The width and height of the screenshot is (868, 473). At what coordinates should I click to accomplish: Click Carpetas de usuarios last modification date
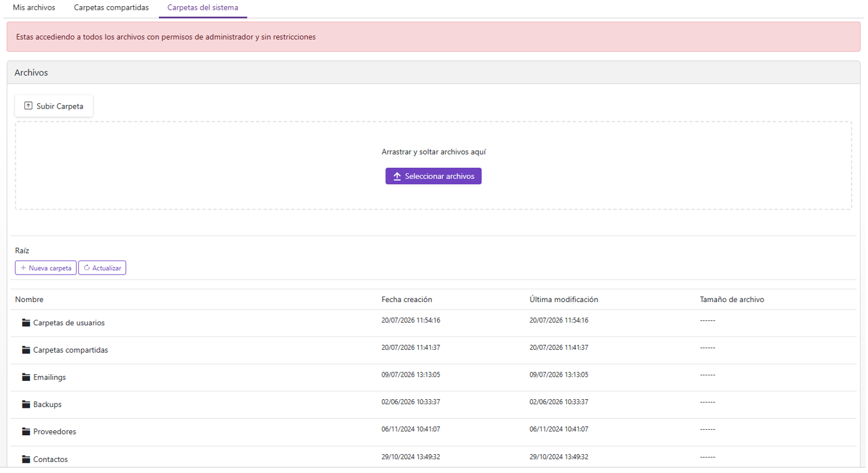559,320
